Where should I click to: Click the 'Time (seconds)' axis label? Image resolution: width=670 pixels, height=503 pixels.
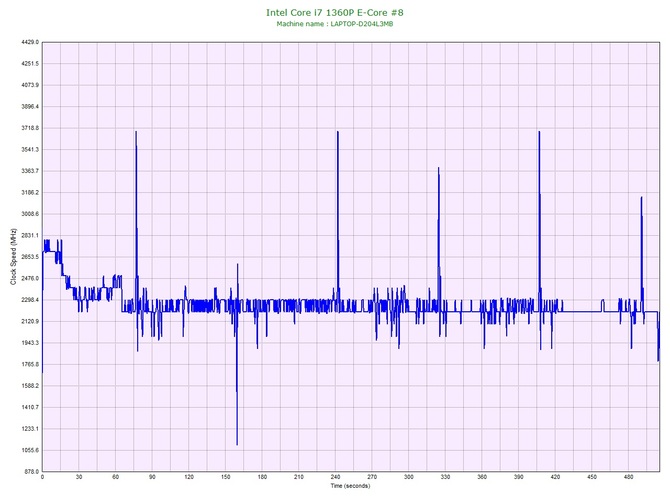coord(350,486)
